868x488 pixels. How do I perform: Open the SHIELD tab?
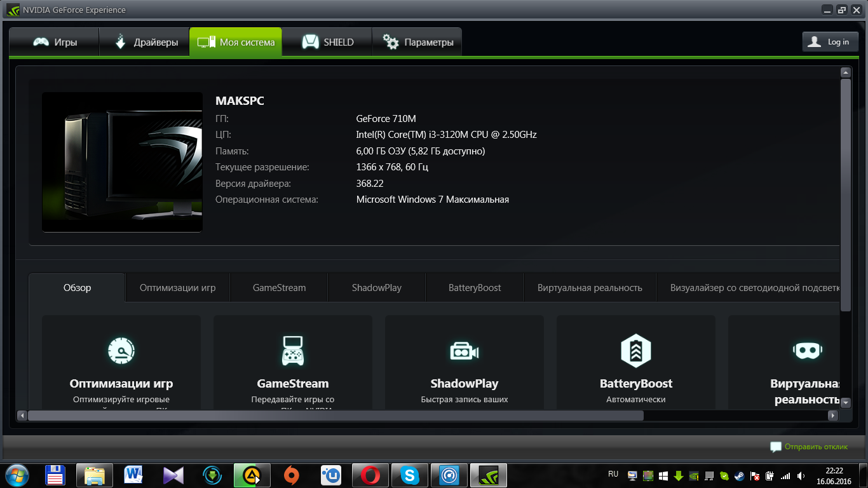pyautogui.click(x=327, y=43)
